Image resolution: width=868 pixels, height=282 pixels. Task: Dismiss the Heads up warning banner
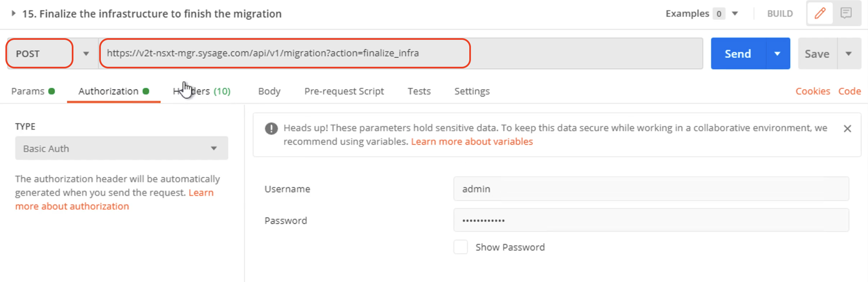click(847, 129)
